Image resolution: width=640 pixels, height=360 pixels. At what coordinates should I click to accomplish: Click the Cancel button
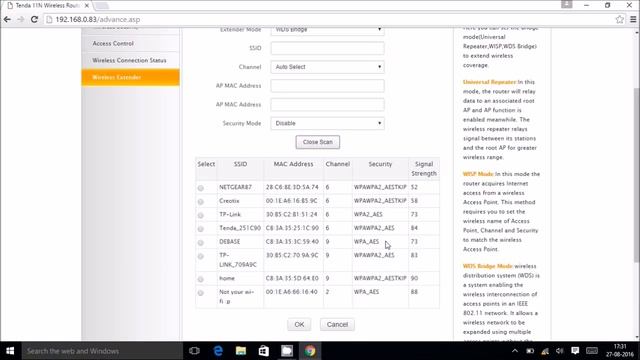pyautogui.click(x=337, y=324)
